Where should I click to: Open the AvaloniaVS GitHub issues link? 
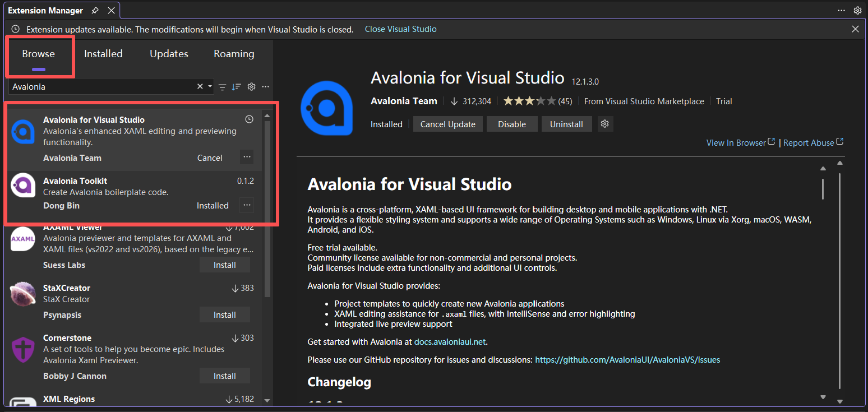click(x=627, y=360)
